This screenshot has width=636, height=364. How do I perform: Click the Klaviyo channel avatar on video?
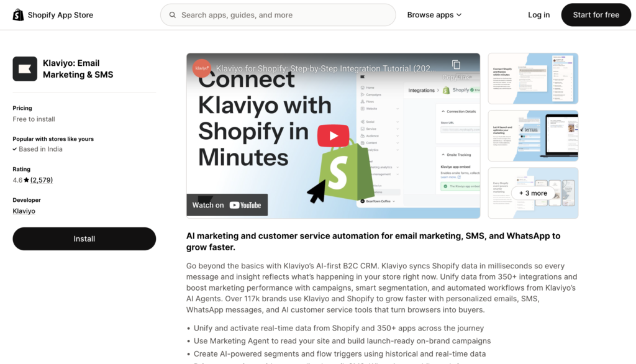[x=201, y=68]
